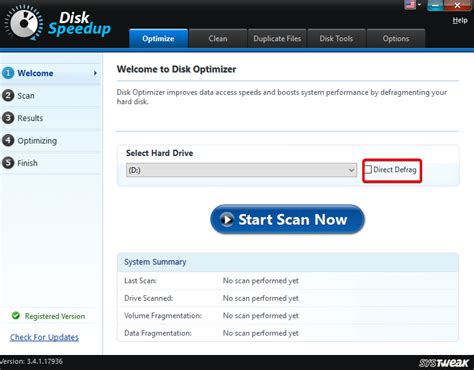Click the Last Scan label
This screenshot has width=474, height=370.
pyautogui.click(x=140, y=281)
